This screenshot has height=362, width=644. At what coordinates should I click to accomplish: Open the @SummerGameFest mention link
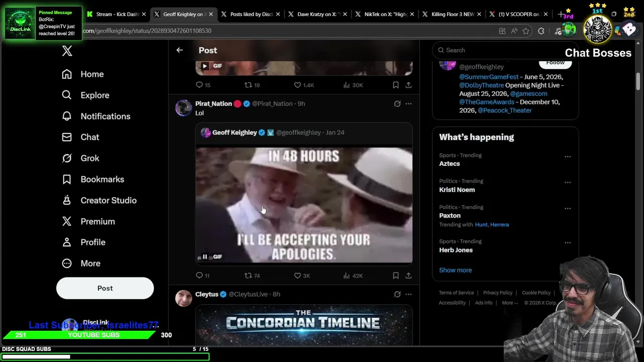click(489, 77)
